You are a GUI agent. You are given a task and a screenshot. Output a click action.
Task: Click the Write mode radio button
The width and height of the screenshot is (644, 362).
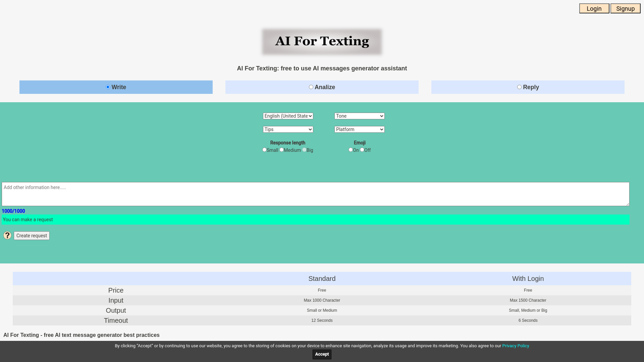click(x=108, y=86)
